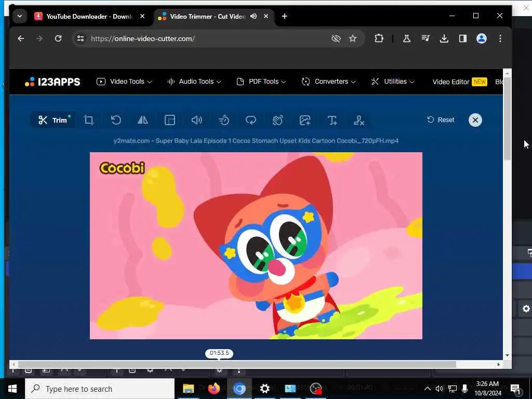532x399 pixels.
Task: Open OBS Studio from the taskbar
Action: (x=316, y=389)
